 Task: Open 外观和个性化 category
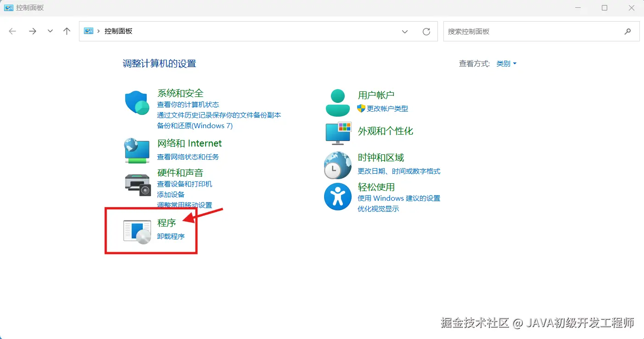pyautogui.click(x=386, y=131)
